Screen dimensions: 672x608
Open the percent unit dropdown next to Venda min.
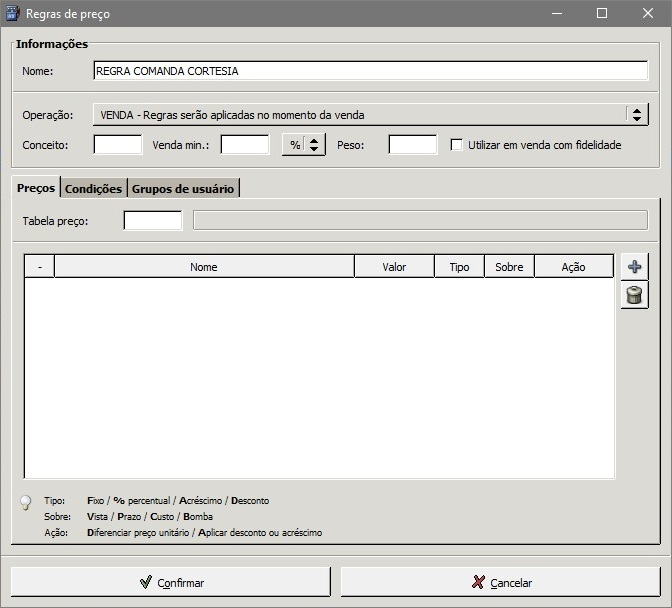[303, 145]
